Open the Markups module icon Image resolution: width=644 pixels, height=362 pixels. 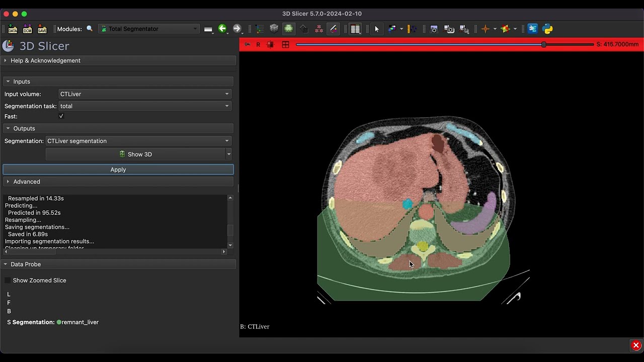point(319,29)
